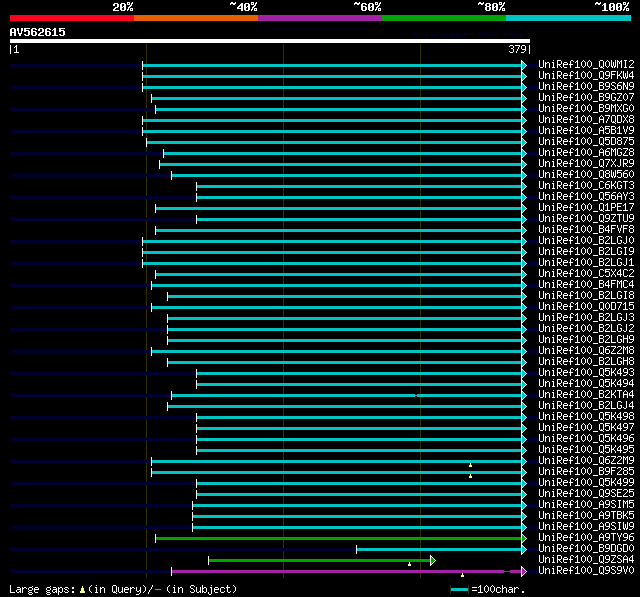Screen dimensions: 640x597
Task: Select the UniRef100_B2KTA4 hit label
Action: [x=586, y=395]
